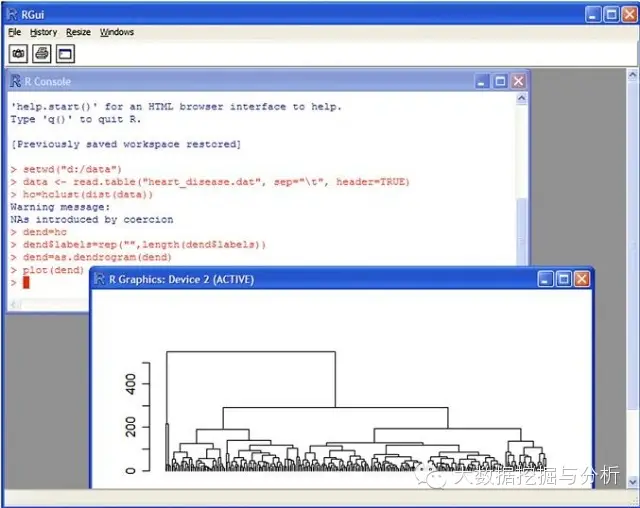Click the R Console scrollbar up arrow
This screenshot has height=508, width=640.
[x=521, y=98]
